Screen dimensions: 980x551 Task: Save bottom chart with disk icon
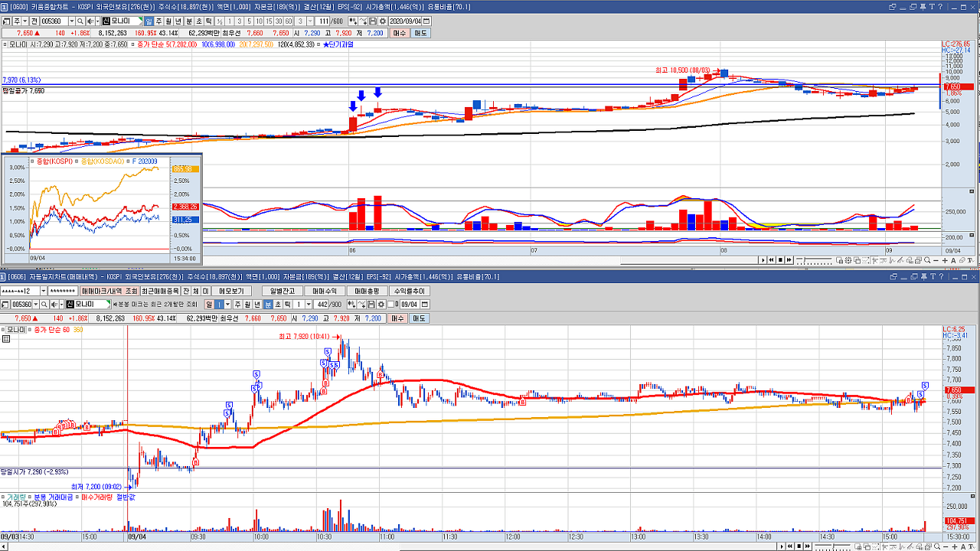click(x=371, y=304)
